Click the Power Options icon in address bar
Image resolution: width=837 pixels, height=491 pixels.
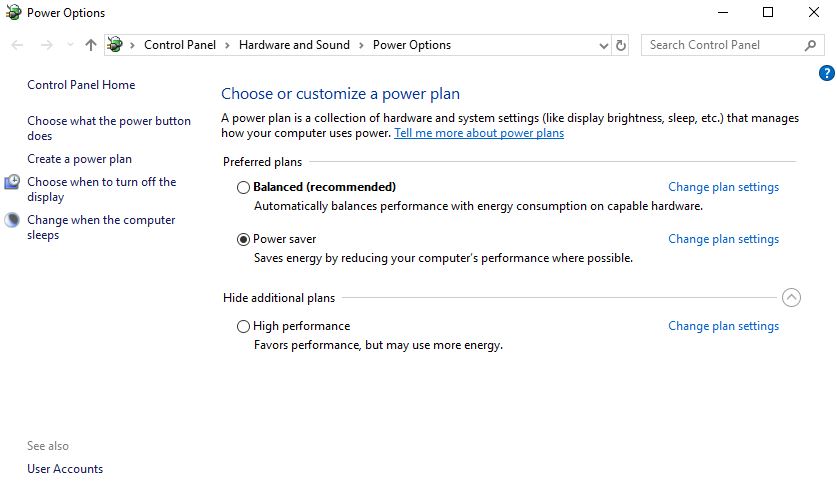click(115, 45)
